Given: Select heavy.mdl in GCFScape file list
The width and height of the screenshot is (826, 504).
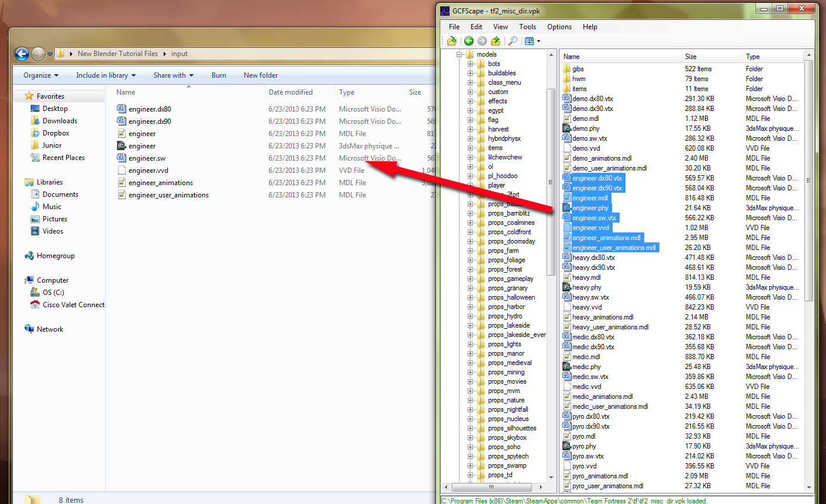Looking at the screenshot, I should 586,277.
